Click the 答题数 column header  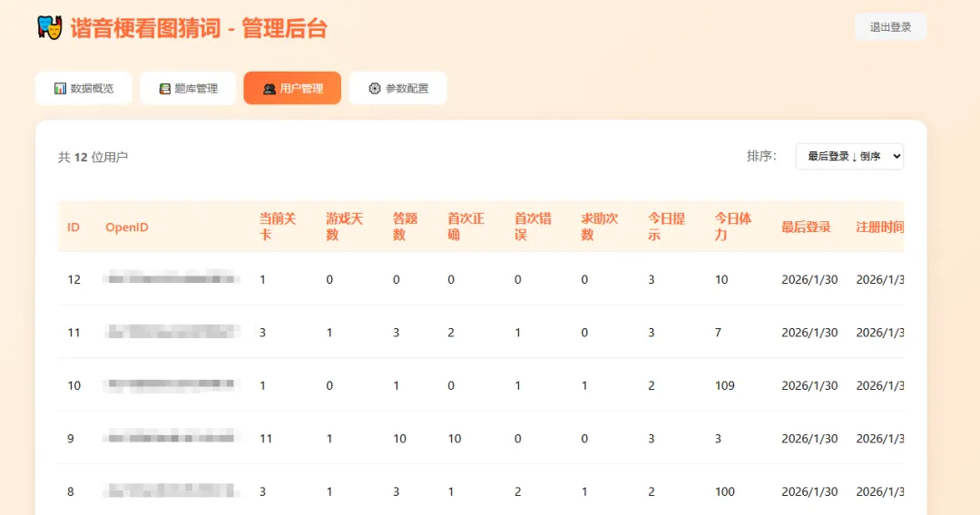pos(405,227)
